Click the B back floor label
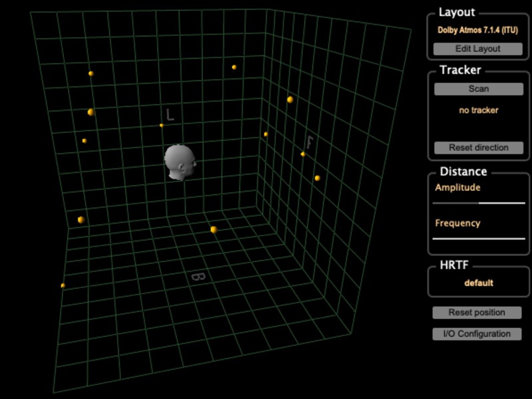Screen dimensions: 532x399 click(198, 277)
